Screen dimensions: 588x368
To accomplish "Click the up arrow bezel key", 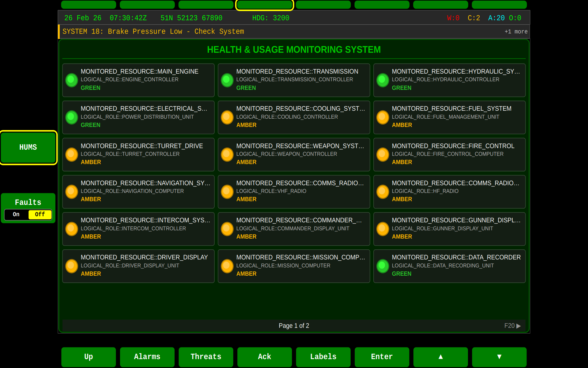I will [440, 357].
